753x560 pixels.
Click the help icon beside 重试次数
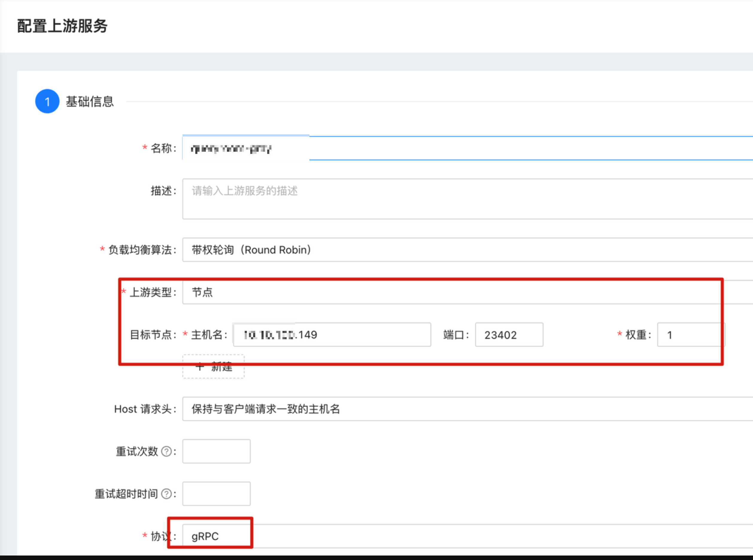(166, 451)
